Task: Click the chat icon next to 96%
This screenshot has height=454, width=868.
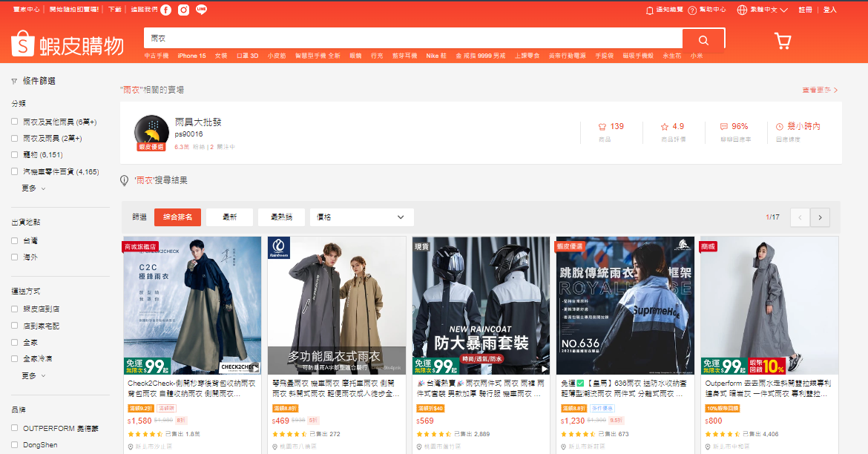Action: (x=723, y=127)
